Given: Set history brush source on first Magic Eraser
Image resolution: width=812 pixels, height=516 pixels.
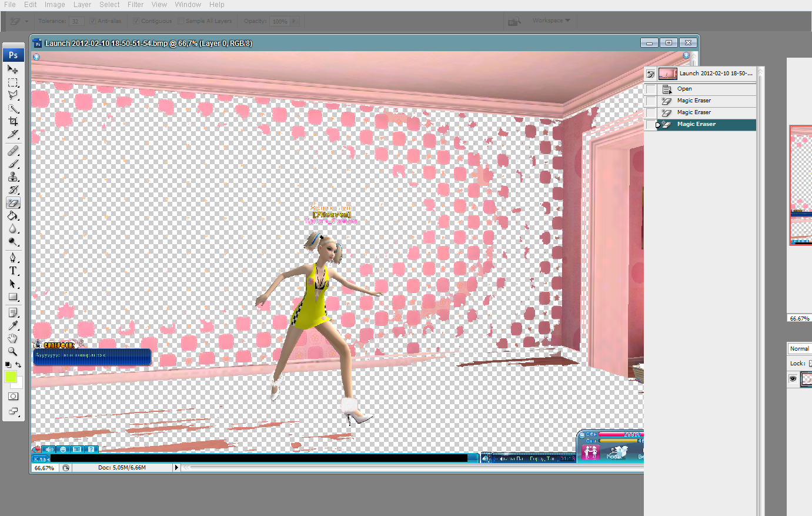Looking at the screenshot, I should [651, 101].
